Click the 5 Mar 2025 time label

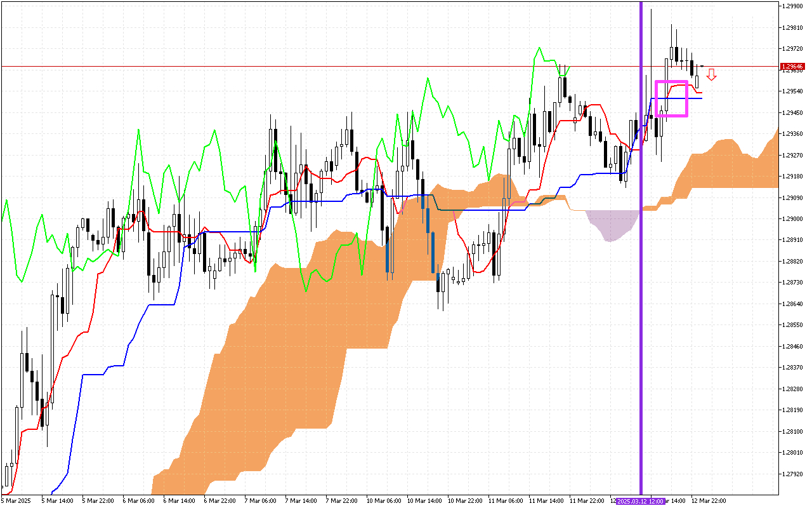(x=16, y=501)
